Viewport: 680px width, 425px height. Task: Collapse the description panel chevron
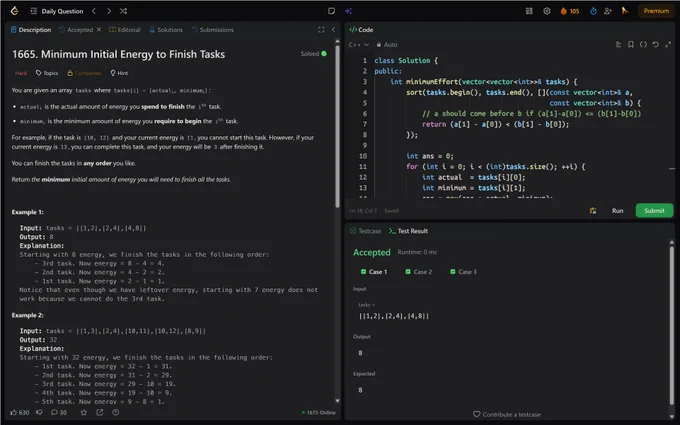(333, 29)
